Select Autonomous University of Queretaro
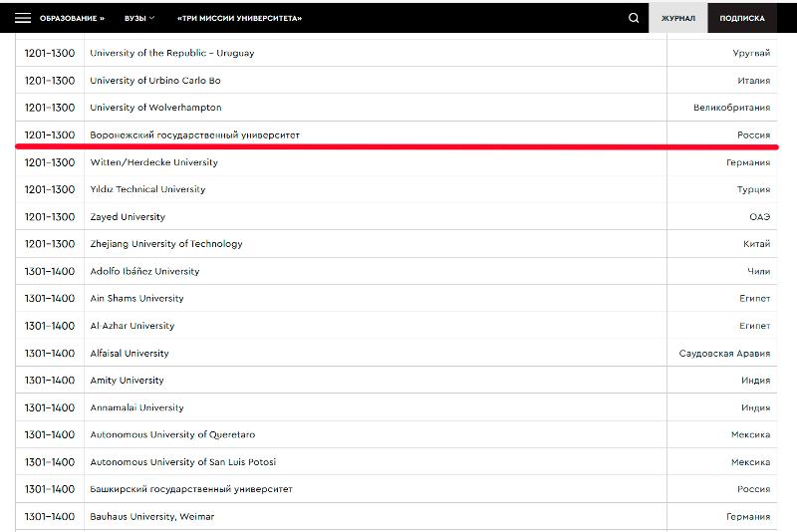The image size is (797, 532). [x=172, y=435]
